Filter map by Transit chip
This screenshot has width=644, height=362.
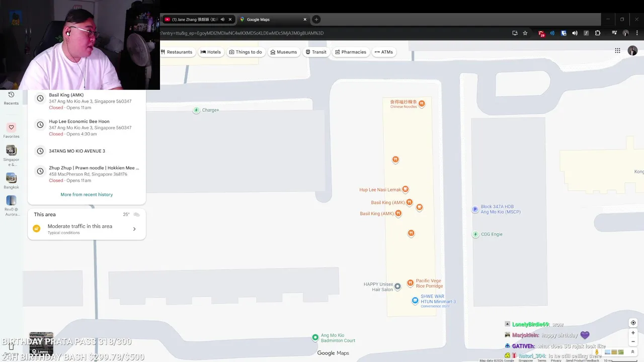[316, 52]
